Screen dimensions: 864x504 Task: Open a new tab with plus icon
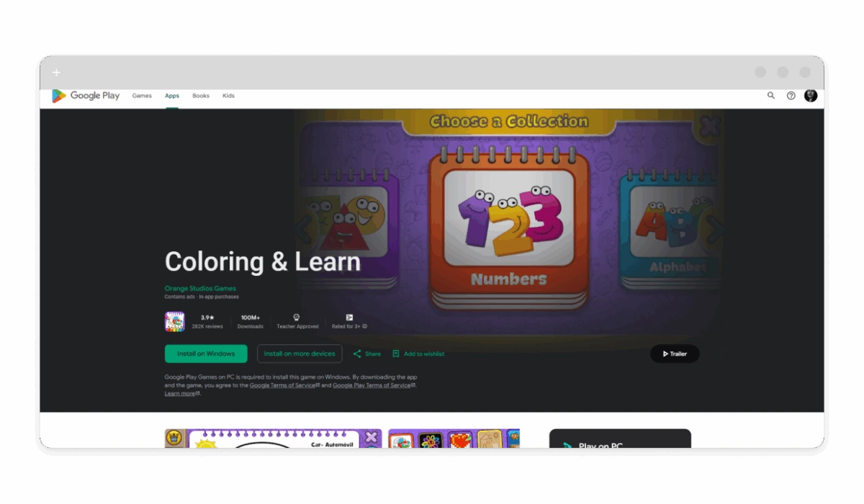[x=56, y=72]
